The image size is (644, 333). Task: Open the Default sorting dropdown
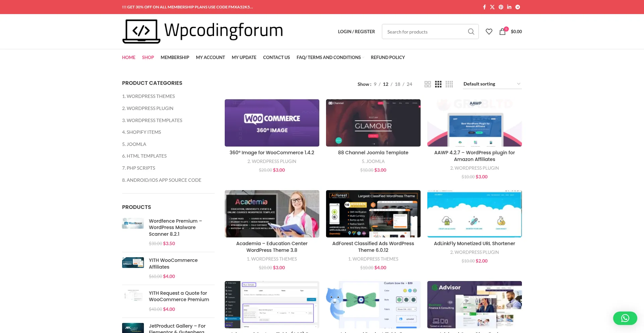tap(492, 84)
